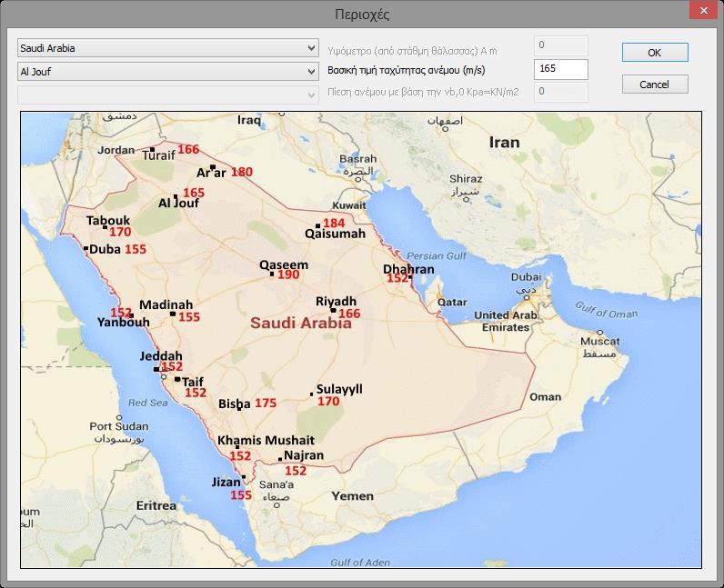Click the 180 value next to Ar'ar
The image size is (724, 588).
tap(242, 172)
